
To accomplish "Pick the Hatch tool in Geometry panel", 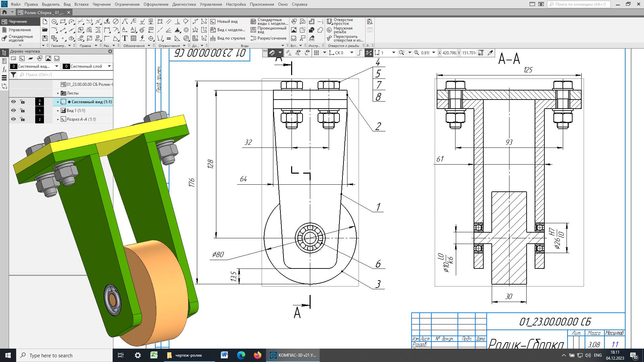I will [54, 38].
